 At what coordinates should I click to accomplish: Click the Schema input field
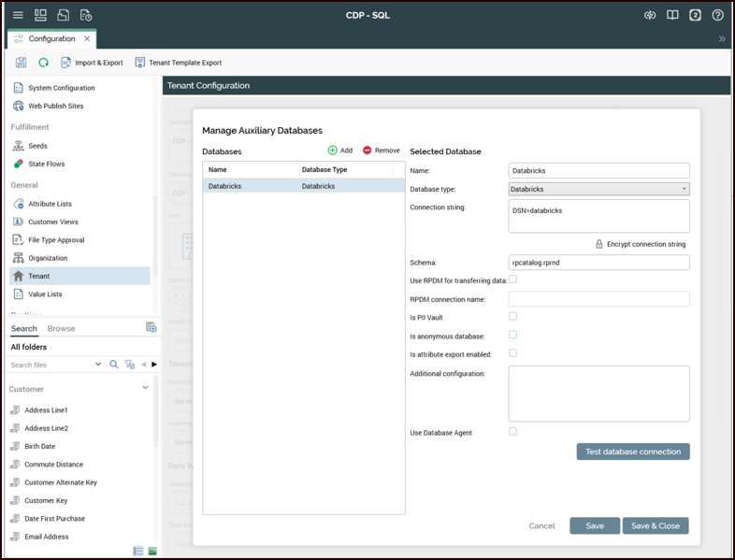point(599,263)
